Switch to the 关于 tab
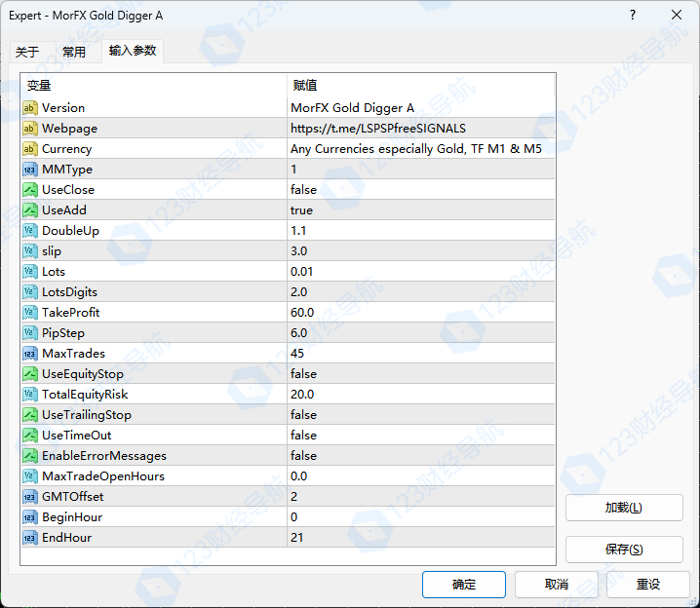Viewport: 700px width, 608px height. pyautogui.click(x=27, y=53)
